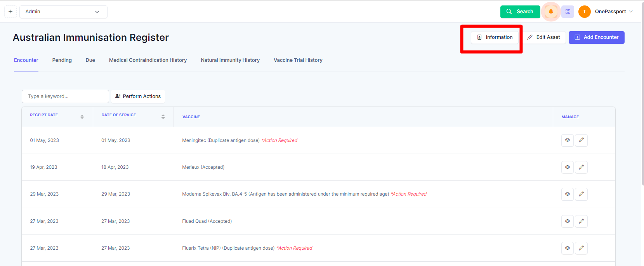
Task: Open the Admin dropdown
Action: pos(63,12)
